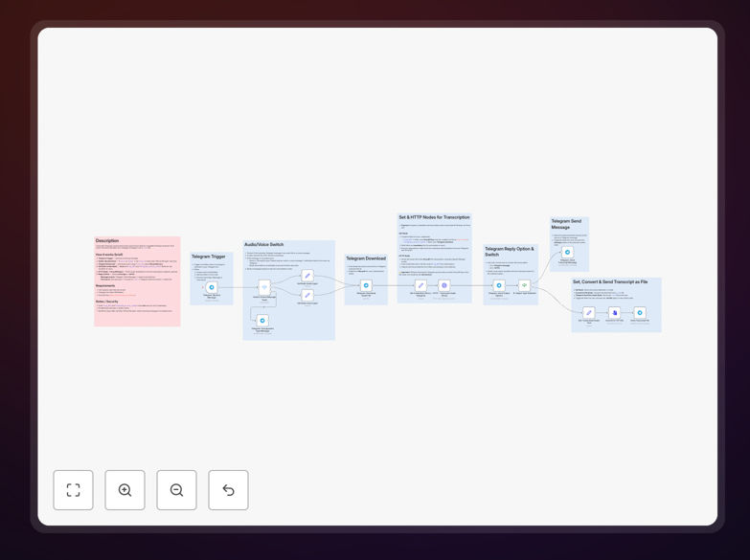Select the Telegram Download node

pos(366,285)
